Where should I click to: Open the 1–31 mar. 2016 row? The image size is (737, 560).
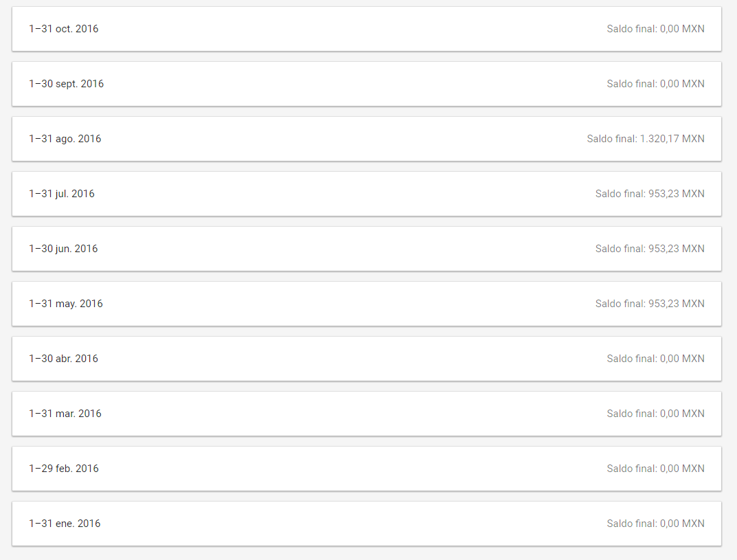pyautogui.click(x=367, y=414)
